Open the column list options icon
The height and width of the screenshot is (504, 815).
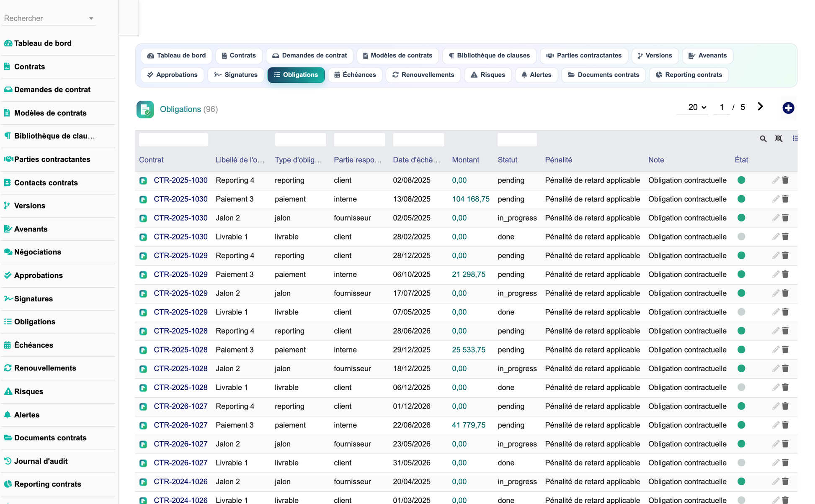pos(795,138)
